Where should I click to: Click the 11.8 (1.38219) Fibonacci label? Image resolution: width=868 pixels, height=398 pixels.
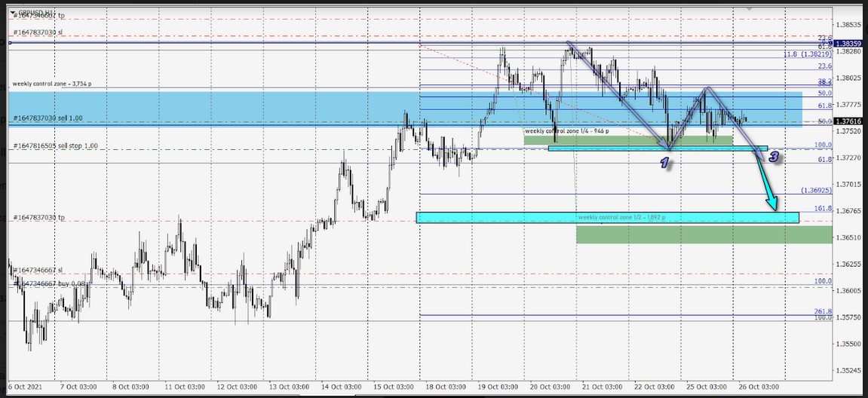tap(807, 54)
